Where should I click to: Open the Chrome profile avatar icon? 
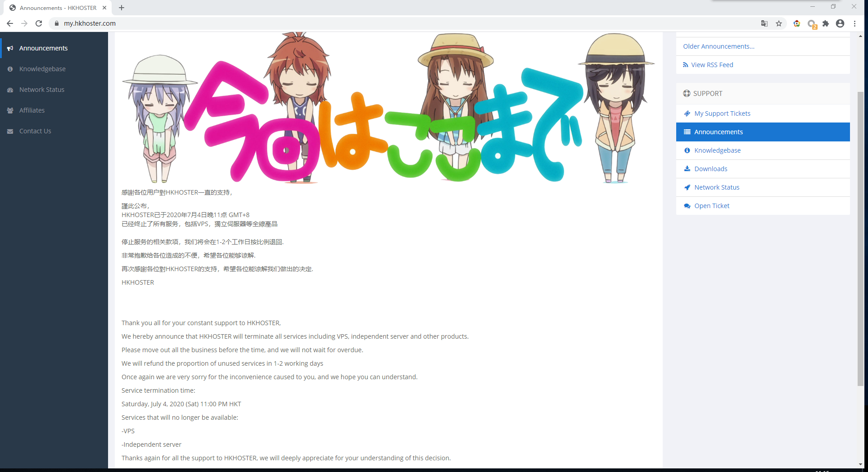(x=840, y=23)
